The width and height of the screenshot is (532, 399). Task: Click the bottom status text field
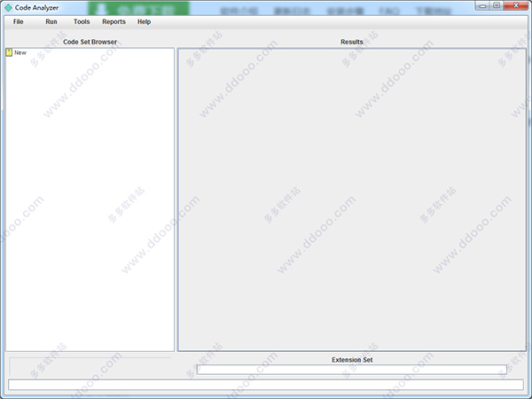(266, 385)
